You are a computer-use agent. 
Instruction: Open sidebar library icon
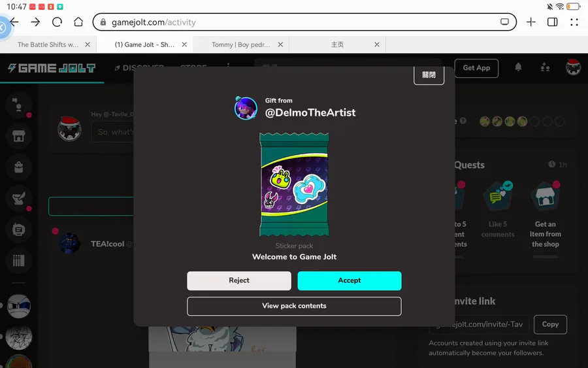tap(18, 260)
